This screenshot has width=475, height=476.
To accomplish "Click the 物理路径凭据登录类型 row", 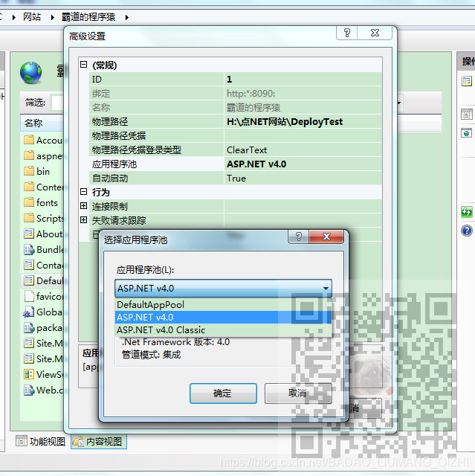I will tap(236, 150).
